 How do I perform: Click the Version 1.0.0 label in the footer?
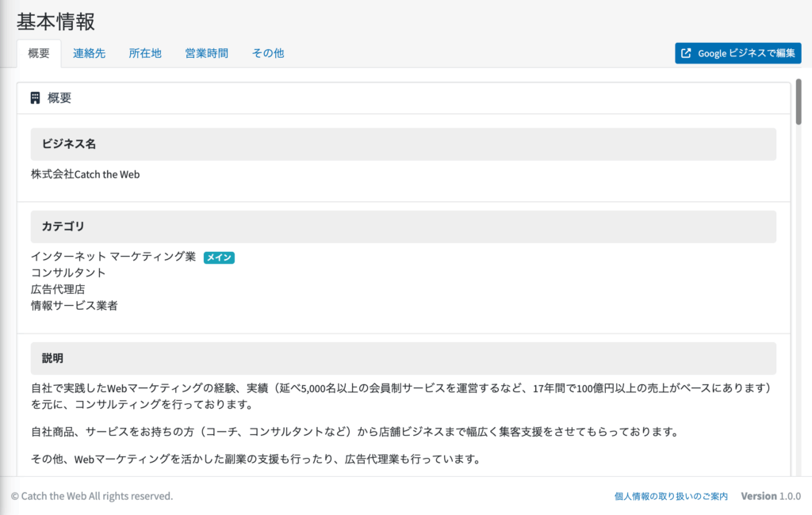(770, 496)
